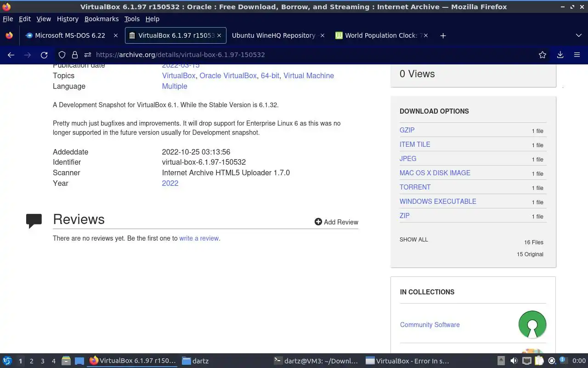Open Firefox View pinned icon
Viewport: 588px width, 368px height.
click(9, 35)
